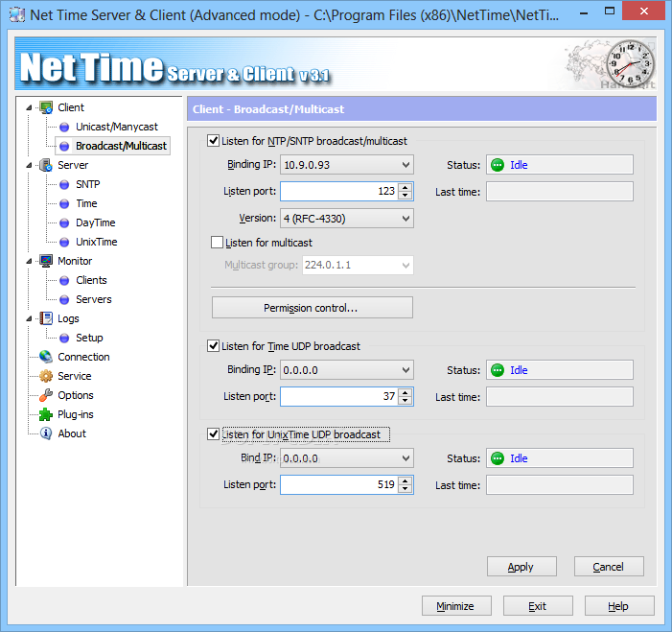Collapse the Logs tree node
Viewport: 672px width, 632px height.
coord(29,318)
